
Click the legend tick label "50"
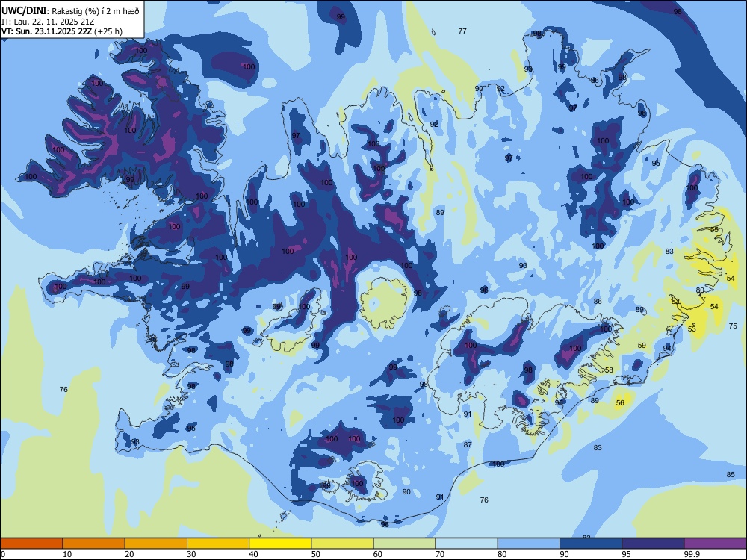(316, 554)
